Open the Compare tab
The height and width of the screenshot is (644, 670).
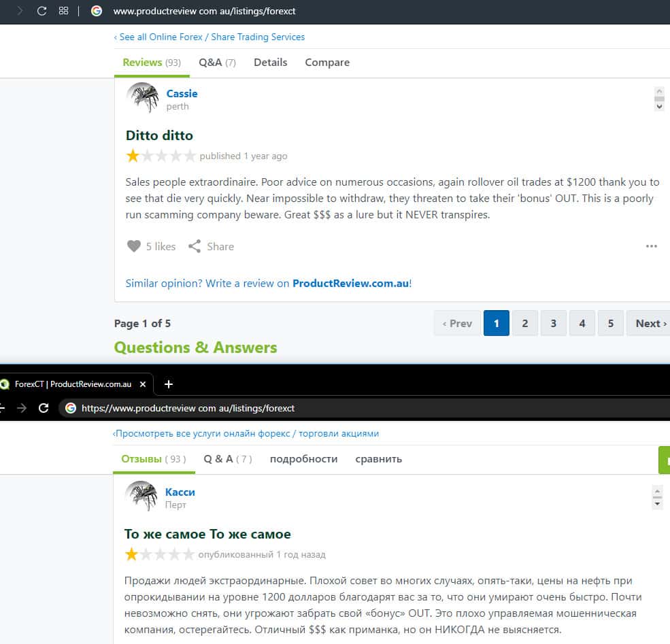pyautogui.click(x=327, y=63)
